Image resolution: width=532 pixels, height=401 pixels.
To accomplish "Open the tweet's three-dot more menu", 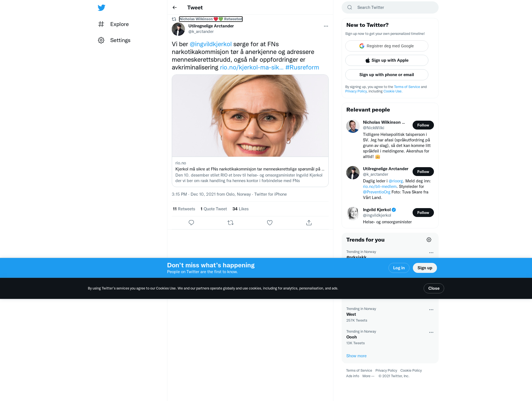I will [326, 26].
